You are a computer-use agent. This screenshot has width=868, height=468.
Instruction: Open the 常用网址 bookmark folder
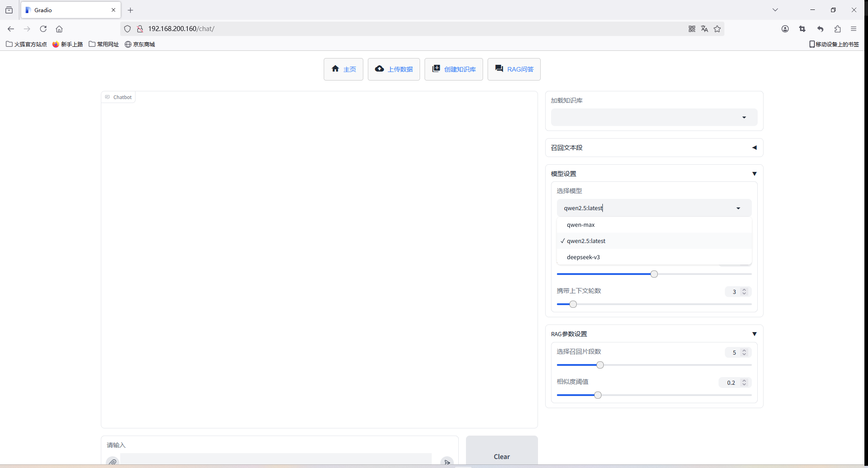coord(104,44)
